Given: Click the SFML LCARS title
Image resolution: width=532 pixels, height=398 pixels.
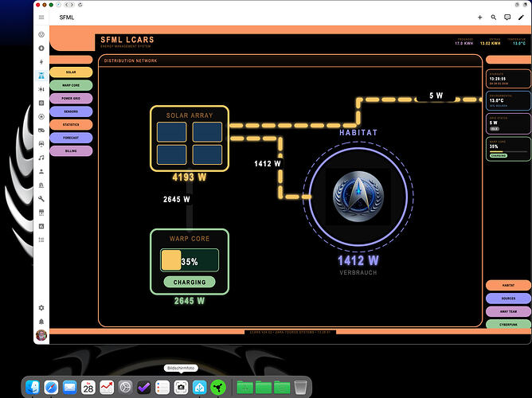Looking at the screenshot, I should click(x=127, y=40).
